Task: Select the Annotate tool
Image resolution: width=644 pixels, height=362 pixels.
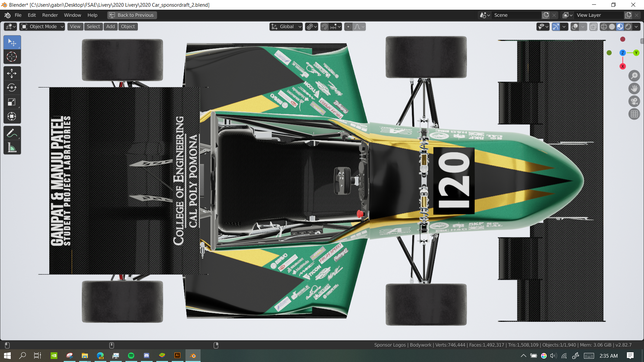Action: pos(12,133)
